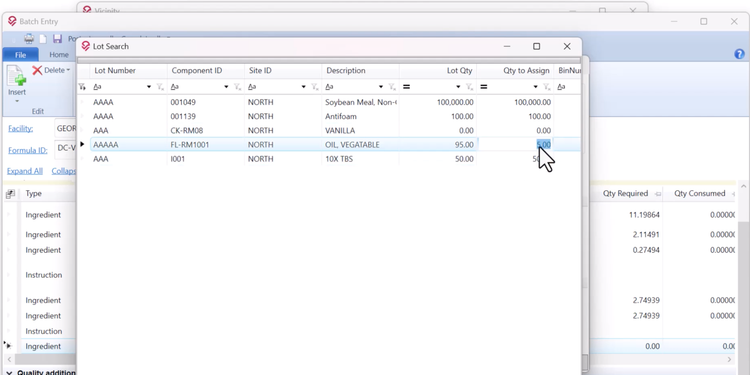The image size is (750, 375).
Task: Click the equals operator icon in Lot Qty filter
Action: coord(406,87)
